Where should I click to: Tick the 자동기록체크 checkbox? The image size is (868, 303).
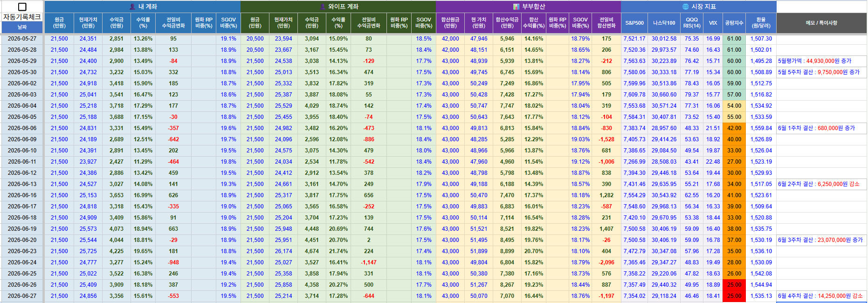tap(22, 7)
